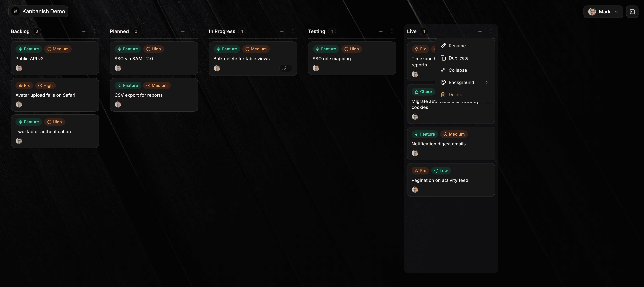
Task: Click the Backlog column title
Action: click(x=20, y=31)
